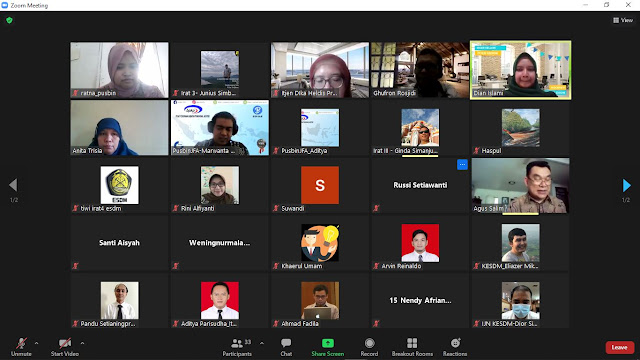Click the red Leave button
640x360 pixels.
coord(620,347)
